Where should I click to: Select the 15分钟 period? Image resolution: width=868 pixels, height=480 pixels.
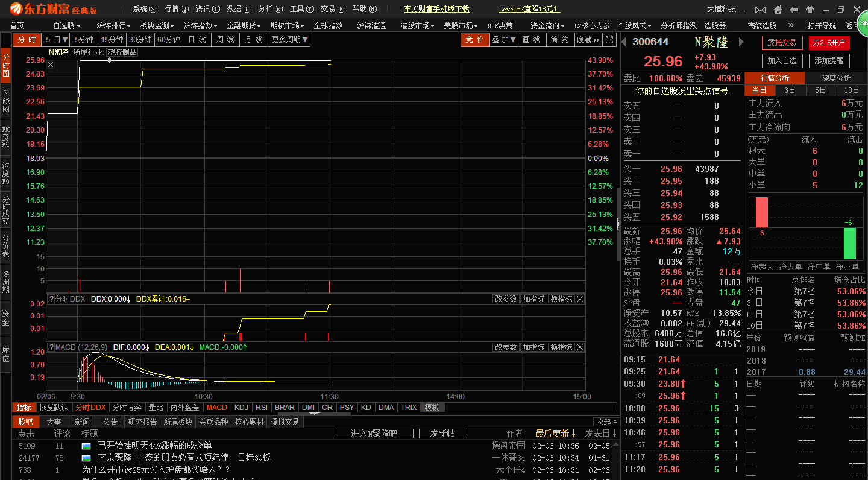pyautogui.click(x=112, y=40)
